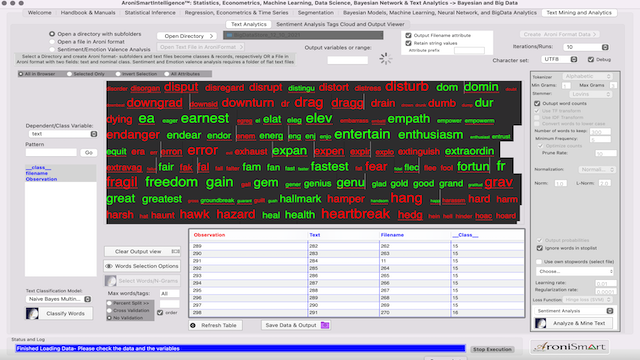Screen dimensions: 640x360
Task: Click the Clear Output view button
Action: [142, 251]
